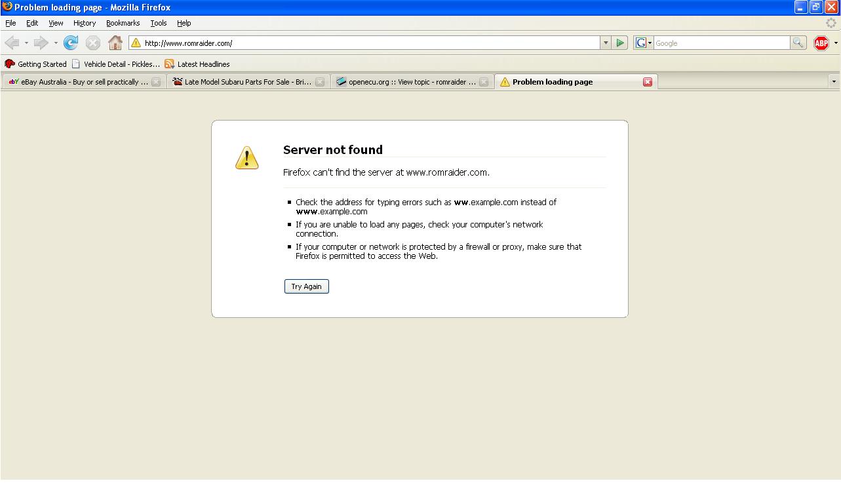Restore down the Firefox window

(x=816, y=7)
